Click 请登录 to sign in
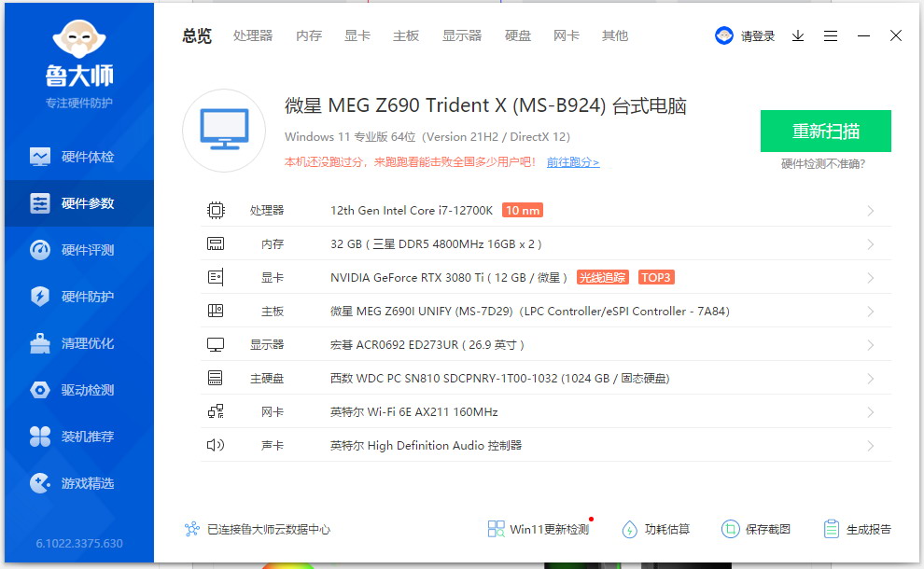The height and width of the screenshot is (569, 924). 758,35
